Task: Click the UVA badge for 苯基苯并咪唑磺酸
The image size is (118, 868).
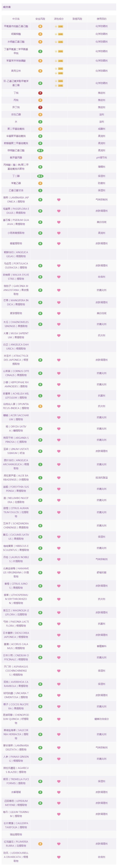Action: pos(60,61)
